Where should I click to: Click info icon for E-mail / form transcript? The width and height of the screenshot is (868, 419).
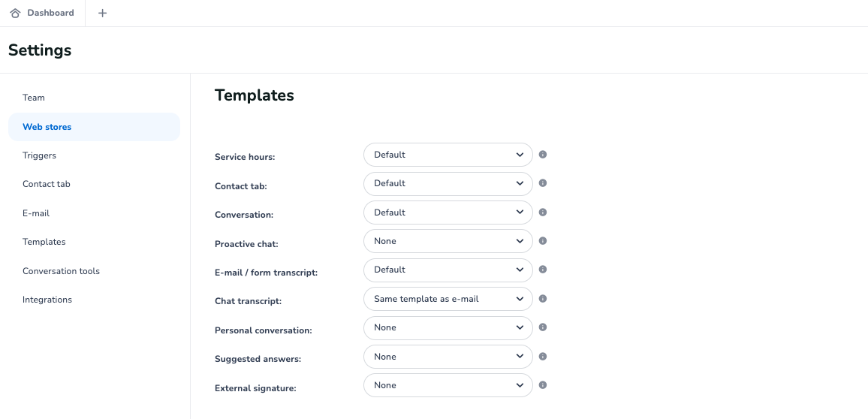543,270
